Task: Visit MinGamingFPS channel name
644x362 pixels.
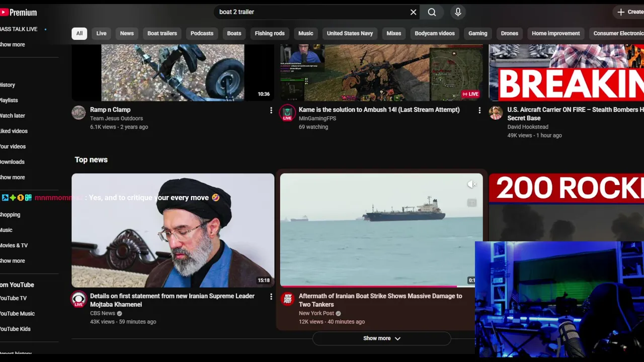Action: point(317,119)
